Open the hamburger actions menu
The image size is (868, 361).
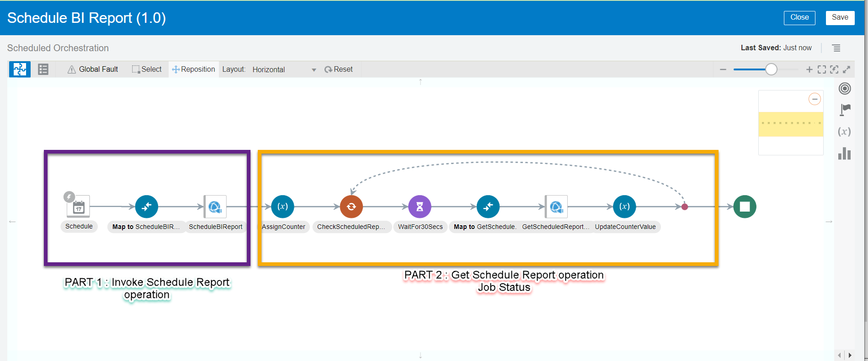click(836, 48)
